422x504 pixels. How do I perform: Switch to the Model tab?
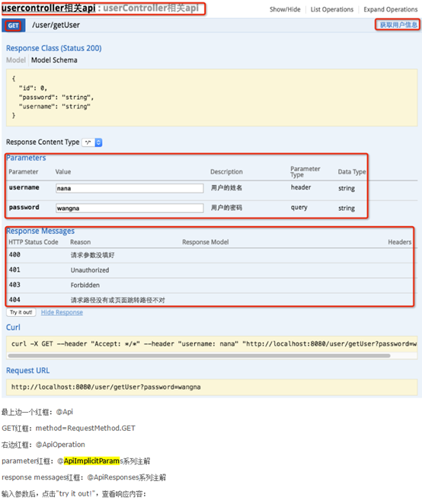point(16,60)
